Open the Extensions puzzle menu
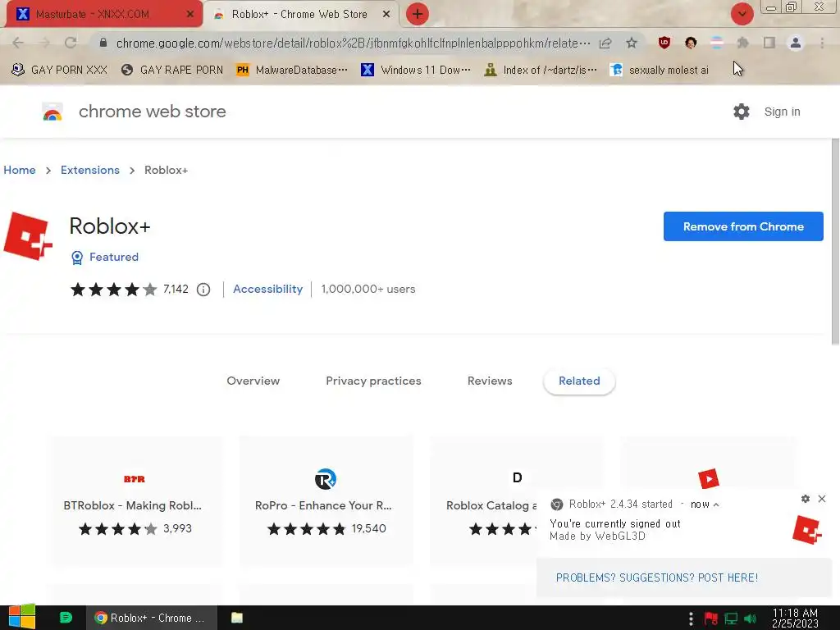This screenshot has width=840, height=630. click(x=742, y=43)
